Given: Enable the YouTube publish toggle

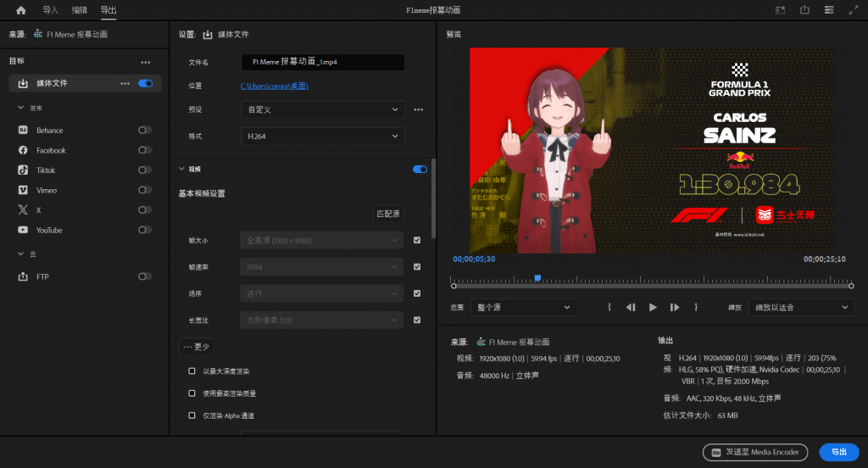Looking at the screenshot, I should (x=145, y=230).
